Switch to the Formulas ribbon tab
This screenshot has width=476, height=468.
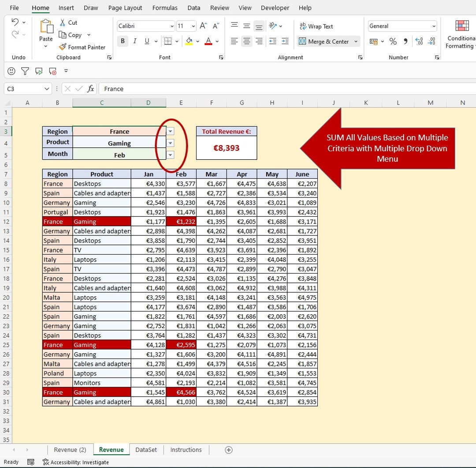(165, 7)
